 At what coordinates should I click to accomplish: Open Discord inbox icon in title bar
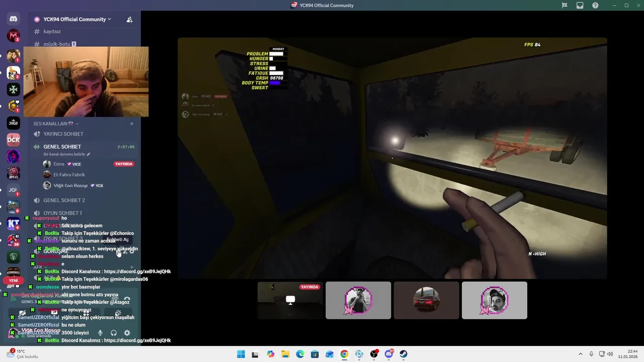tap(580, 5)
